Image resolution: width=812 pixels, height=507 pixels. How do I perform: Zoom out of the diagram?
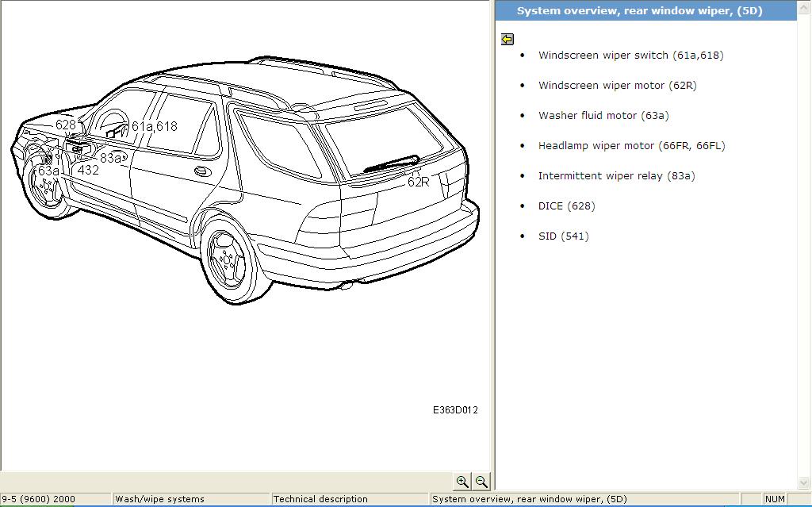click(x=481, y=482)
